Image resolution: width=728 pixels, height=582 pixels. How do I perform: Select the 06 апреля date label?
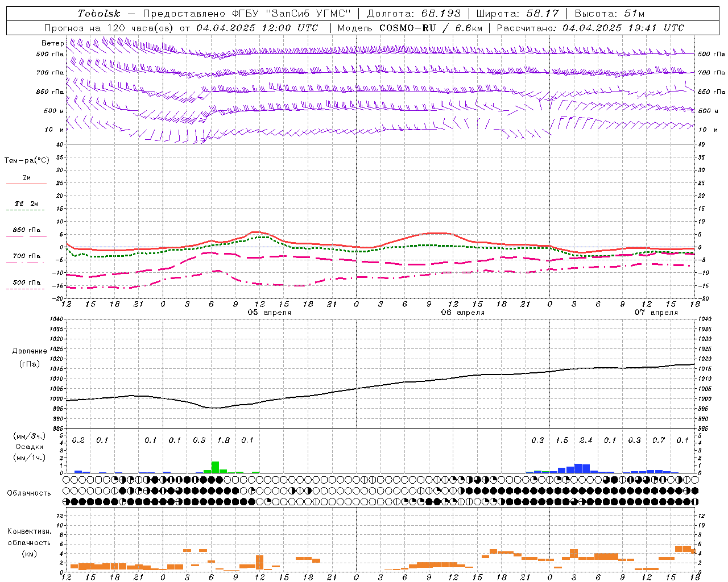463,313
